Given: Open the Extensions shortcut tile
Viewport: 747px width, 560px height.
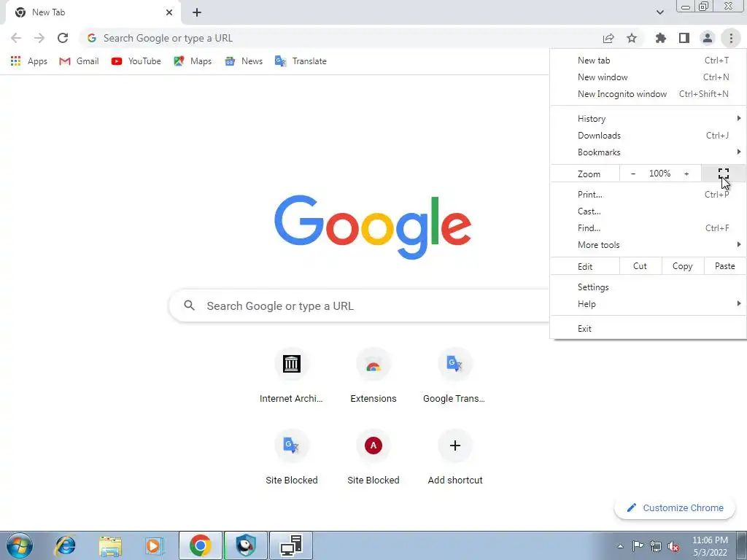Looking at the screenshot, I should [373, 376].
